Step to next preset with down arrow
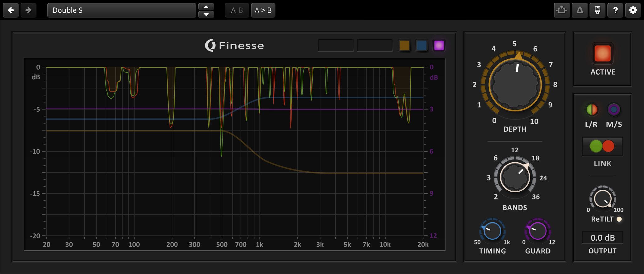Screen dimensions: 644x274 [x=206, y=14]
